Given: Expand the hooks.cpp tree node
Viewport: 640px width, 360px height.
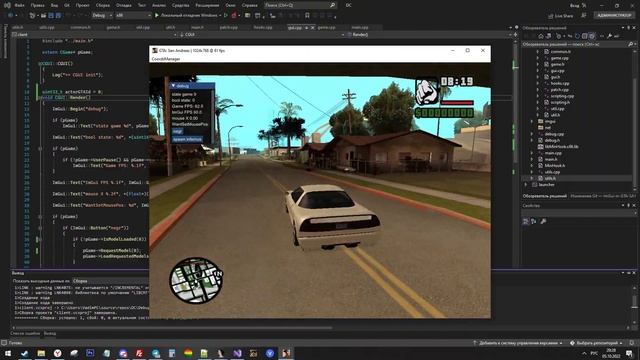Looking at the screenshot, I should 538,83.
